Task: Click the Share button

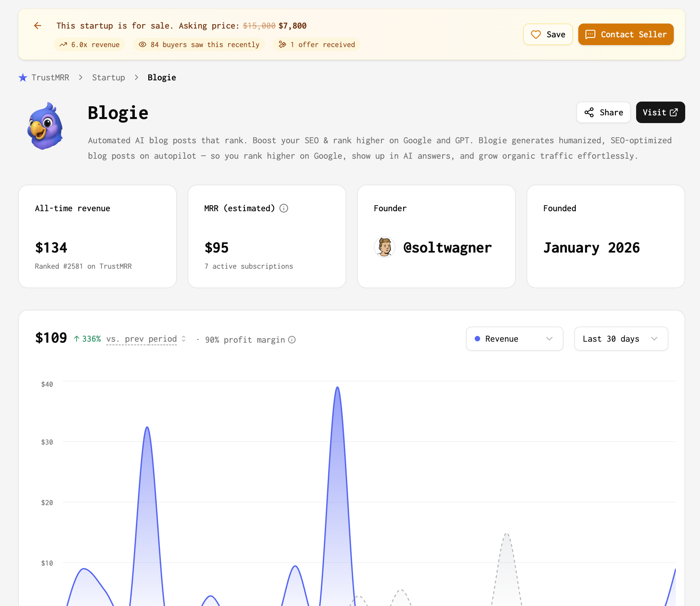Action: (x=603, y=112)
